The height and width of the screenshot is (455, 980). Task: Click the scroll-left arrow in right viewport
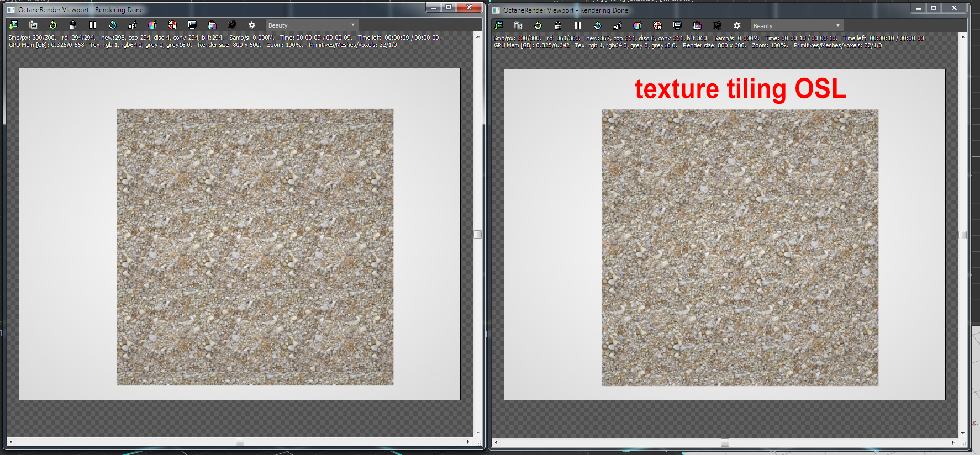click(x=496, y=442)
